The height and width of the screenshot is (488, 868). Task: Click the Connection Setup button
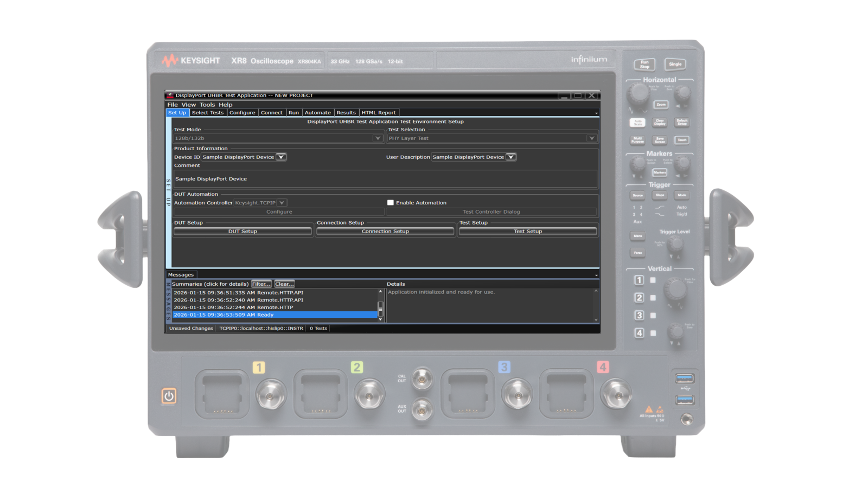[x=385, y=231]
